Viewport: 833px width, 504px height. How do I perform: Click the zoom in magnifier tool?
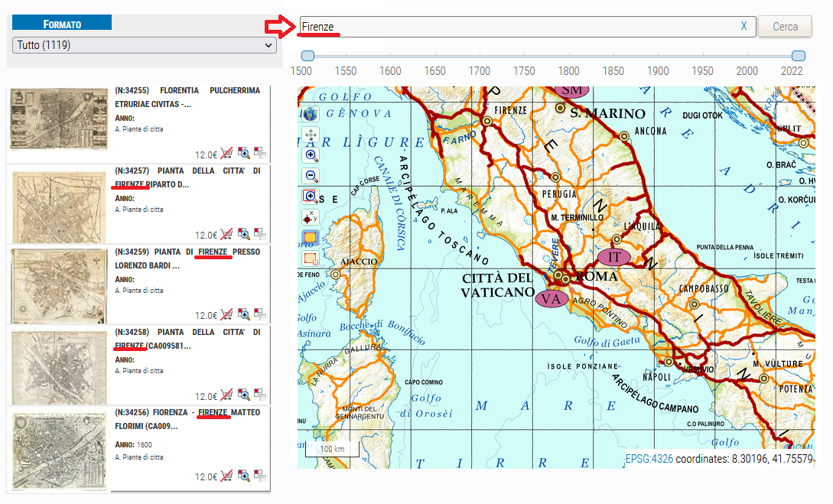click(311, 155)
